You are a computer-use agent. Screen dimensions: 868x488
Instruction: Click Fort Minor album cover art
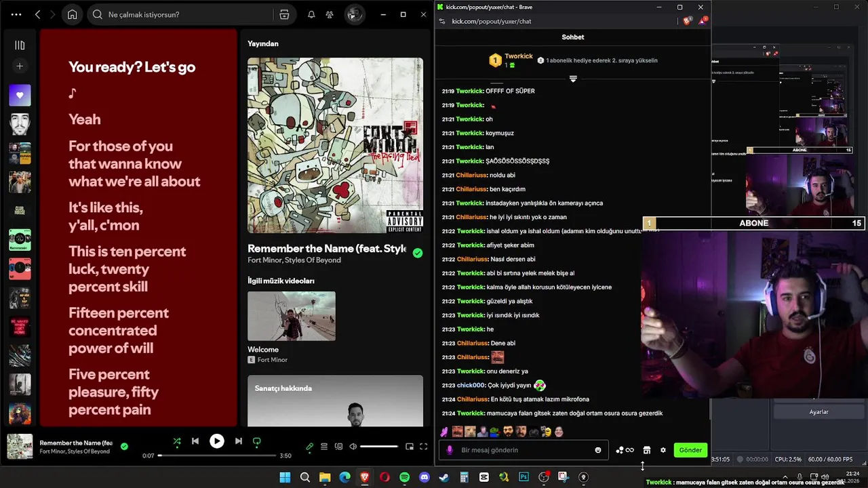[x=335, y=145]
